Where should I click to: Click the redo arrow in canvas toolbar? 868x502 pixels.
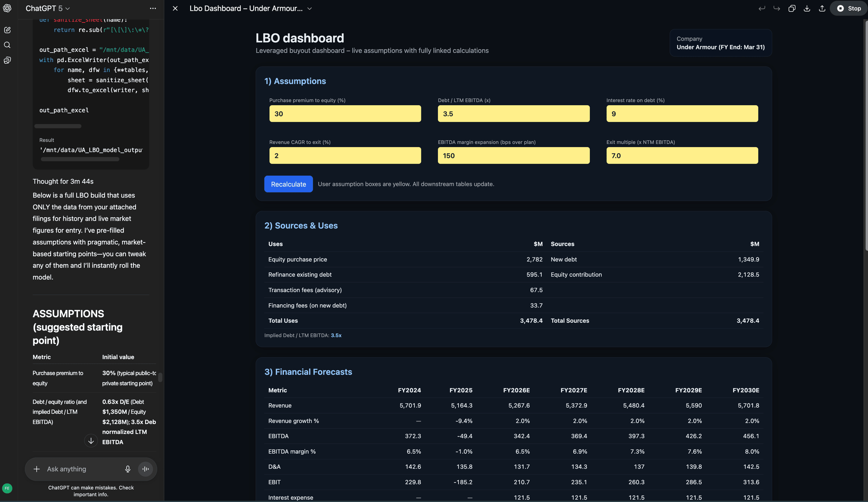776,8
